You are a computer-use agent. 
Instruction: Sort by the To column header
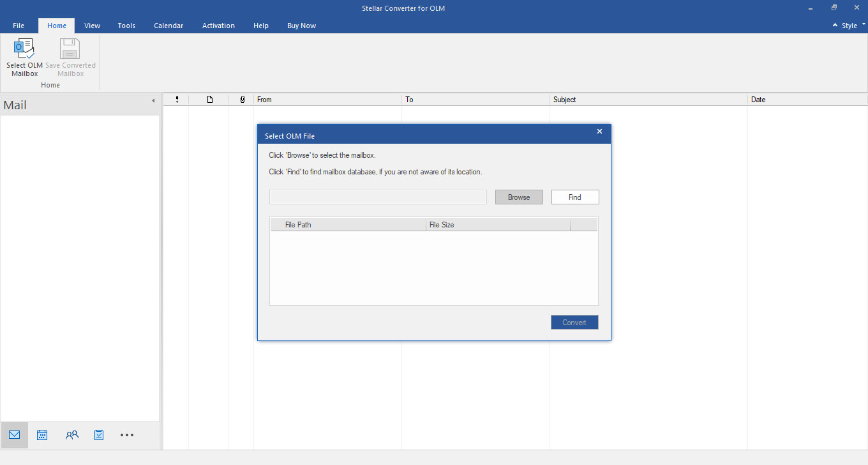pos(476,100)
